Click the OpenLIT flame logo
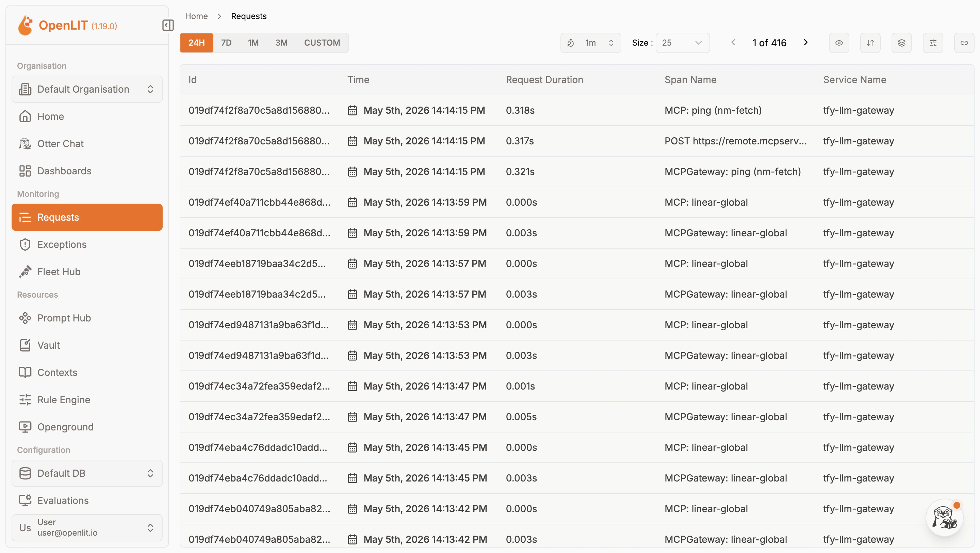Screen dimensions: 980x553 coord(26,26)
